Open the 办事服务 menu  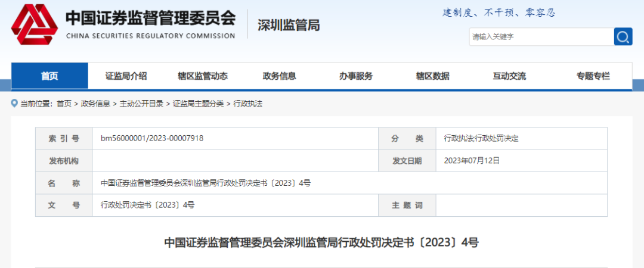[356, 76]
